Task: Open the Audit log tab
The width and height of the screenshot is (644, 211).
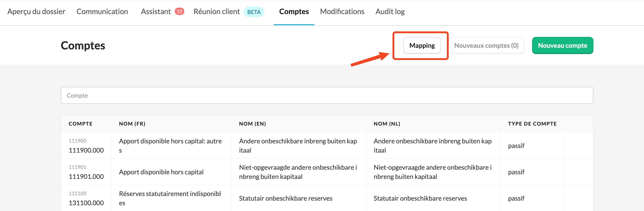Action: pos(390,12)
